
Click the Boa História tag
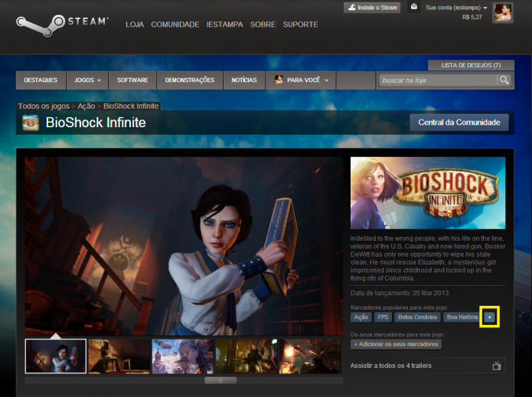click(462, 317)
